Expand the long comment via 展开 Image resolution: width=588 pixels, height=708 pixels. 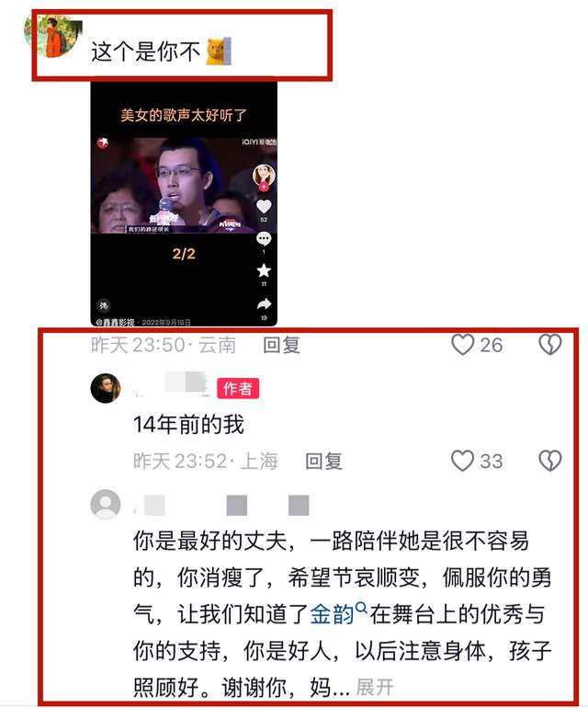(x=375, y=688)
